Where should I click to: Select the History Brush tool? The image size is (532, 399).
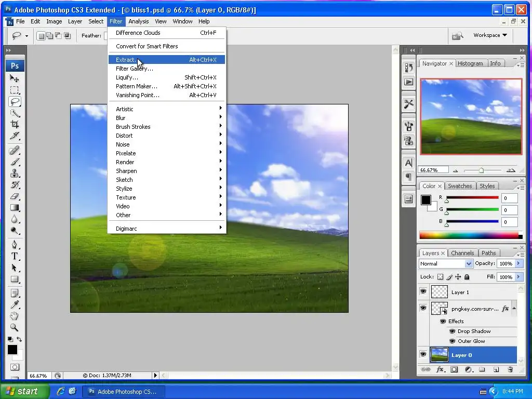14,185
